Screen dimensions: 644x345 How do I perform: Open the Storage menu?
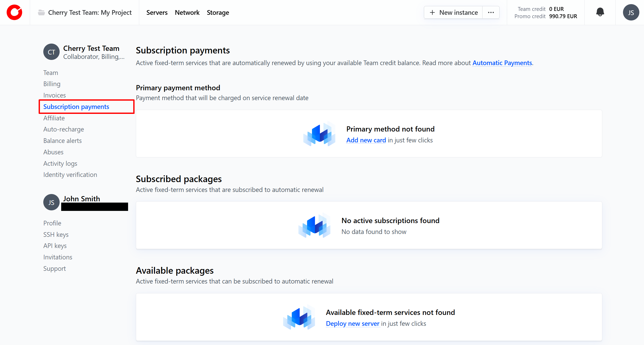pyautogui.click(x=218, y=12)
